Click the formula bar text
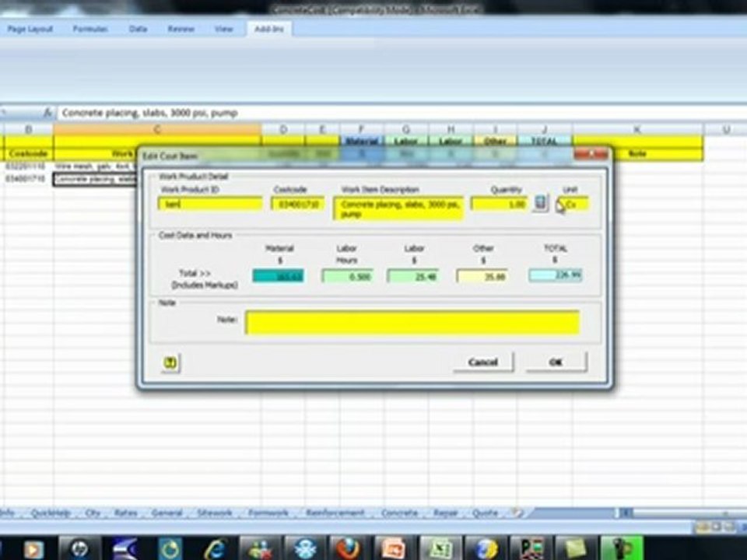Image resolution: width=747 pixels, height=560 pixels. 149,113
